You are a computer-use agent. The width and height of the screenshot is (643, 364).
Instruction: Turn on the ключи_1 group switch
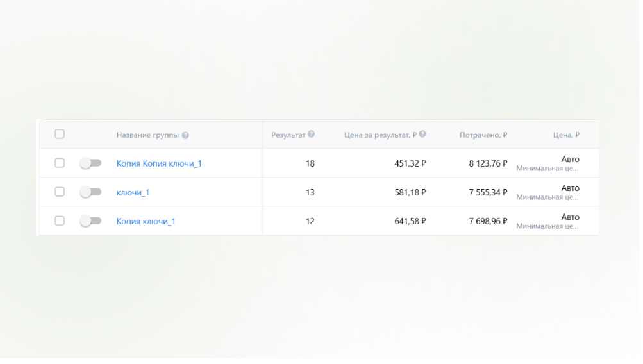tap(90, 192)
